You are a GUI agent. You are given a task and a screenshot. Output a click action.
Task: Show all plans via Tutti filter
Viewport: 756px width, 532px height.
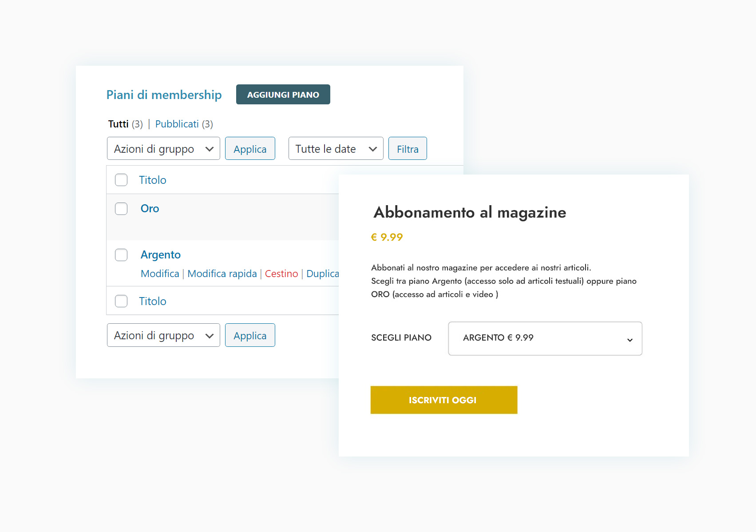[x=119, y=124]
